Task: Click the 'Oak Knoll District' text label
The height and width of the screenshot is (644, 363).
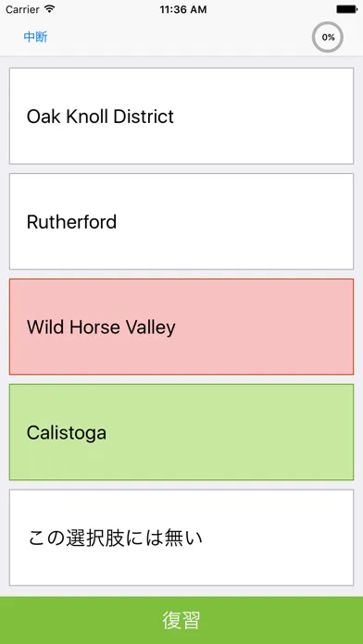Action: pos(100,117)
